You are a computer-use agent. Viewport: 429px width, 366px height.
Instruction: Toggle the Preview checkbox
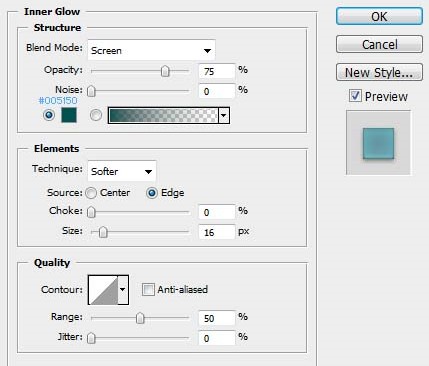point(355,96)
